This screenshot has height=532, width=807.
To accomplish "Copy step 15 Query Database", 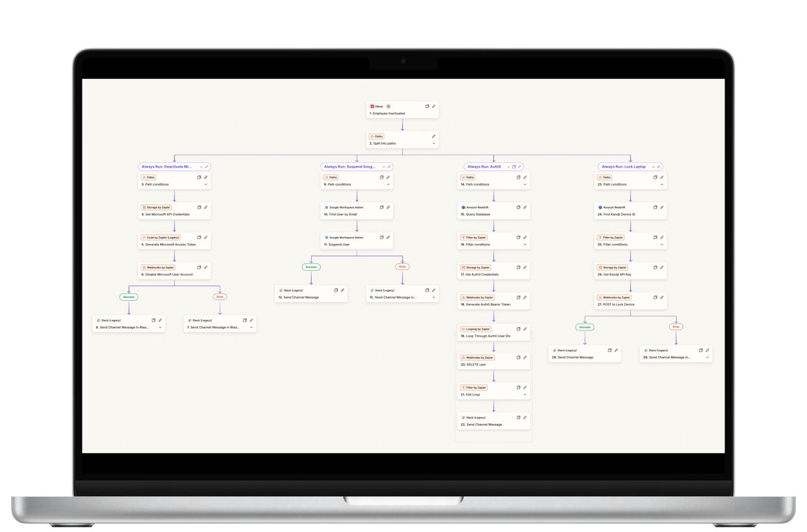I will pyautogui.click(x=518, y=207).
